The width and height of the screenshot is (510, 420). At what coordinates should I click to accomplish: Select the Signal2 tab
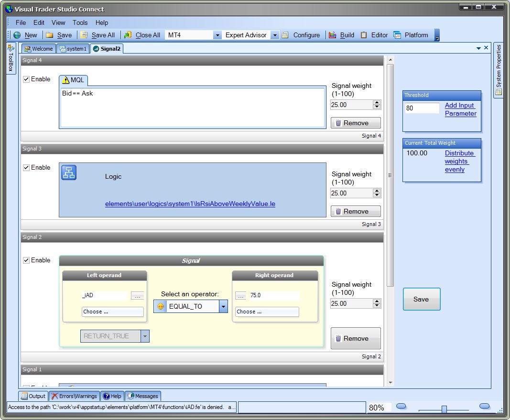click(107, 49)
